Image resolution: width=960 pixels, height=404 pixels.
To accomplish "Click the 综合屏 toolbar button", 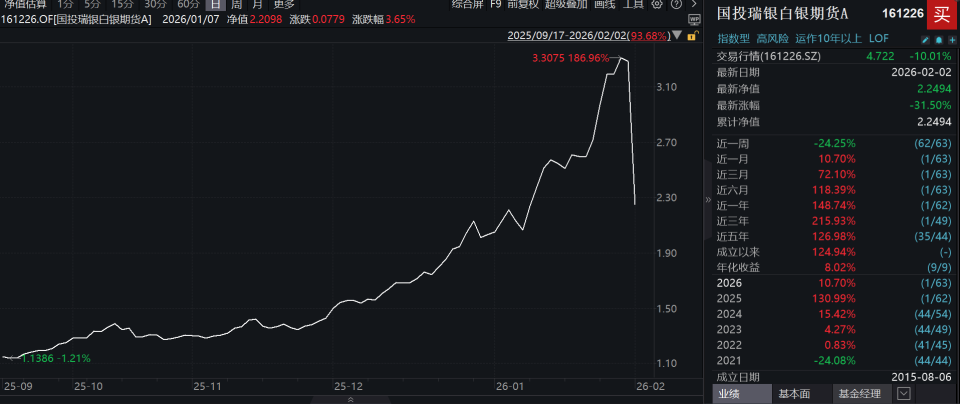I will (x=467, y=4).
